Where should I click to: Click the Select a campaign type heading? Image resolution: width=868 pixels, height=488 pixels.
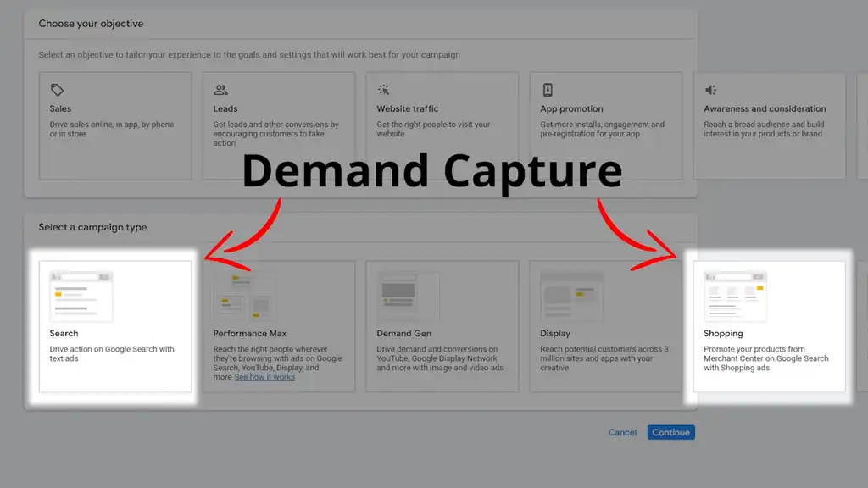[x=92, y=227]
